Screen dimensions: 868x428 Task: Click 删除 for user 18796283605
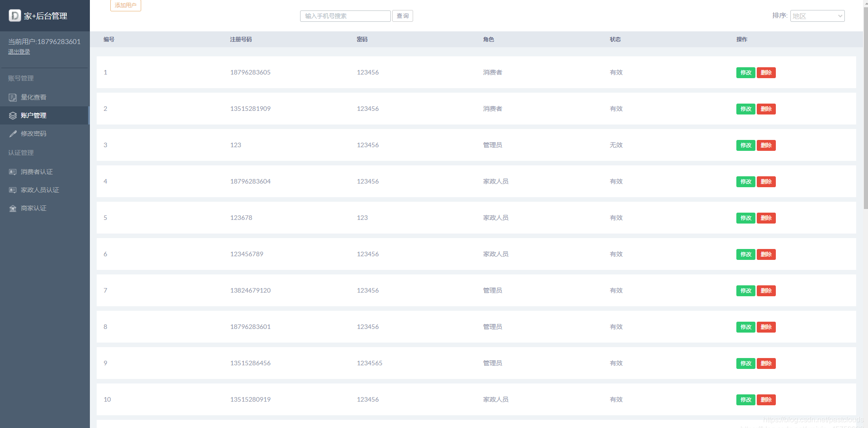766,73
